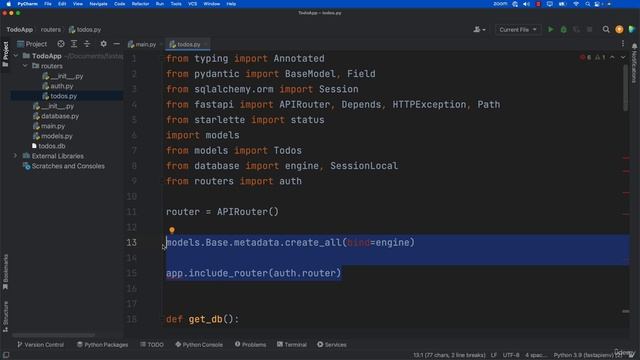This screenshot has height=360, width=640.
Task: Collapse the TodoApp project root
Action: [16, 56]
